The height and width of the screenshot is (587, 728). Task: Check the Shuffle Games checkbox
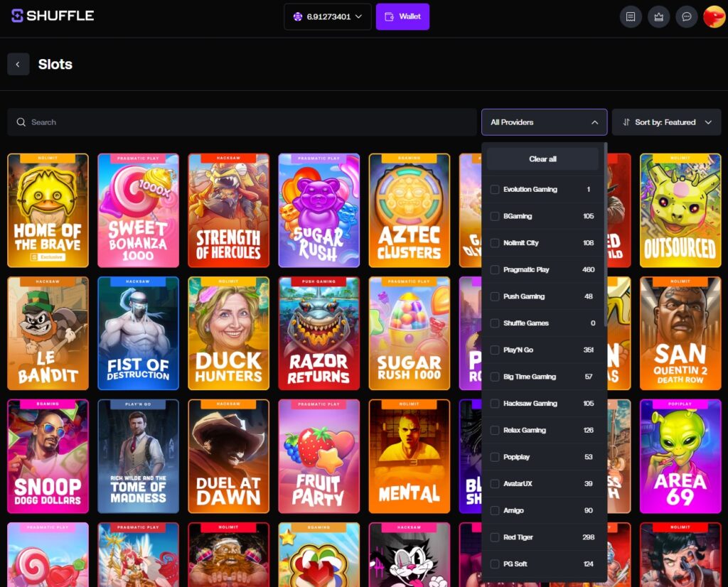pos(495,323)
